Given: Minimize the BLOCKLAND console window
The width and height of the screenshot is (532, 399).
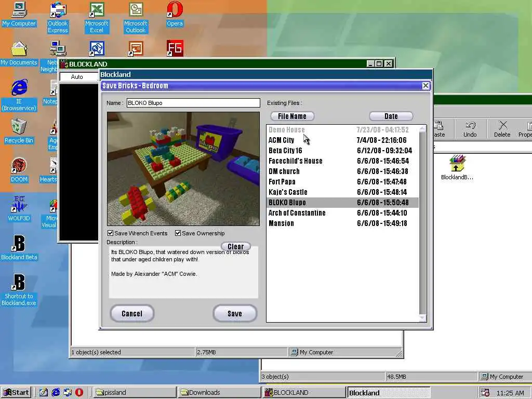Looking at the screenshot, I should point(370,64).
